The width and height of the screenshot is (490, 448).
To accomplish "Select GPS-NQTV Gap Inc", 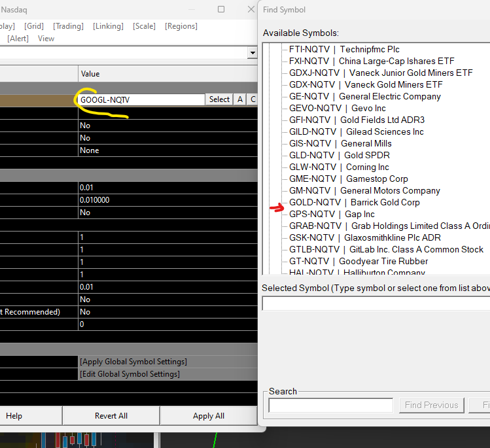I will (x=332, y=215).
